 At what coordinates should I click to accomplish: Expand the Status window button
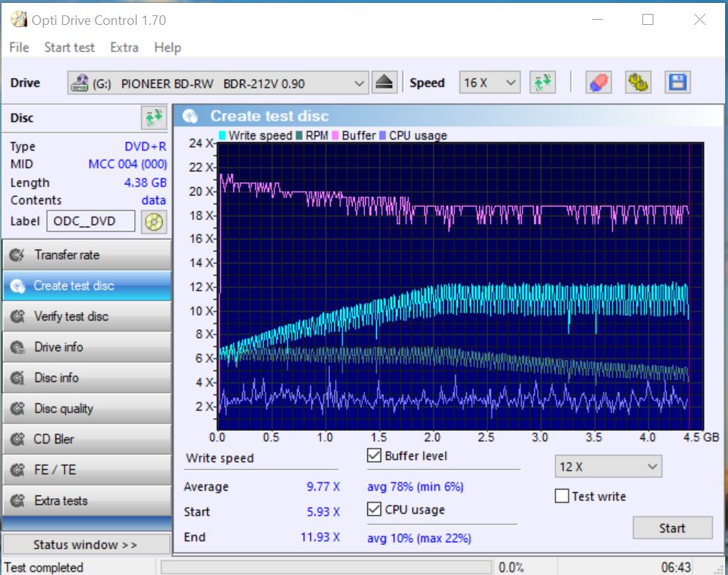coord(86,545)
